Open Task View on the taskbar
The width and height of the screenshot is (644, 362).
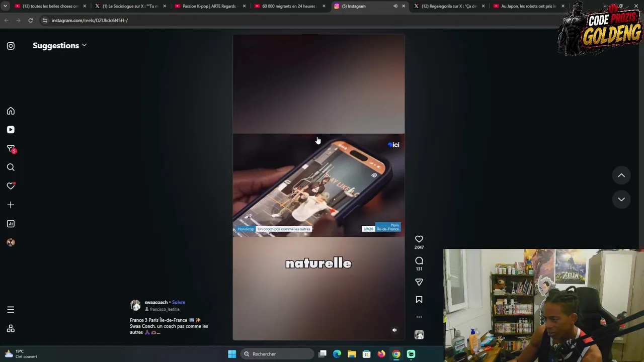pos(323,354)
